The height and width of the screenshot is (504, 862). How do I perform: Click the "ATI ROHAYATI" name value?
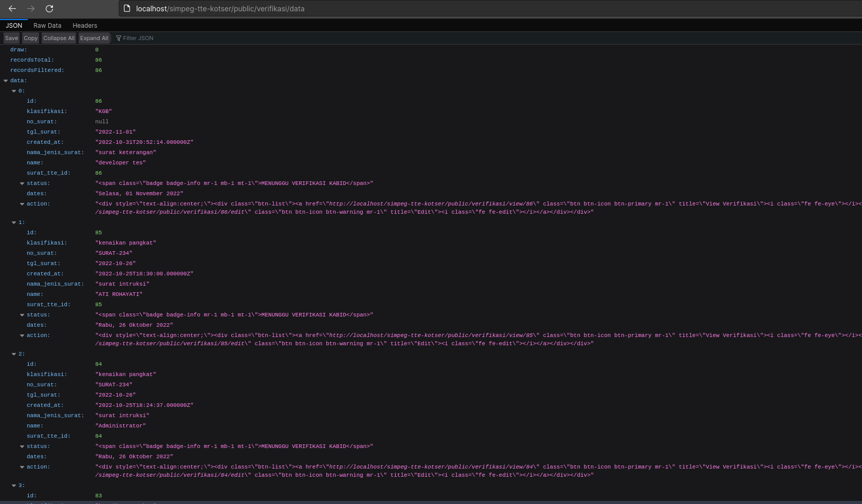pyautogui.click(x=119, y=294)
